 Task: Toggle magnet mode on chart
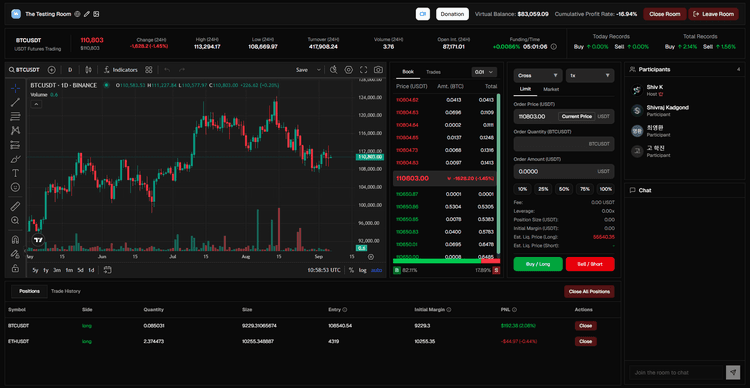(x=15, y=240)
